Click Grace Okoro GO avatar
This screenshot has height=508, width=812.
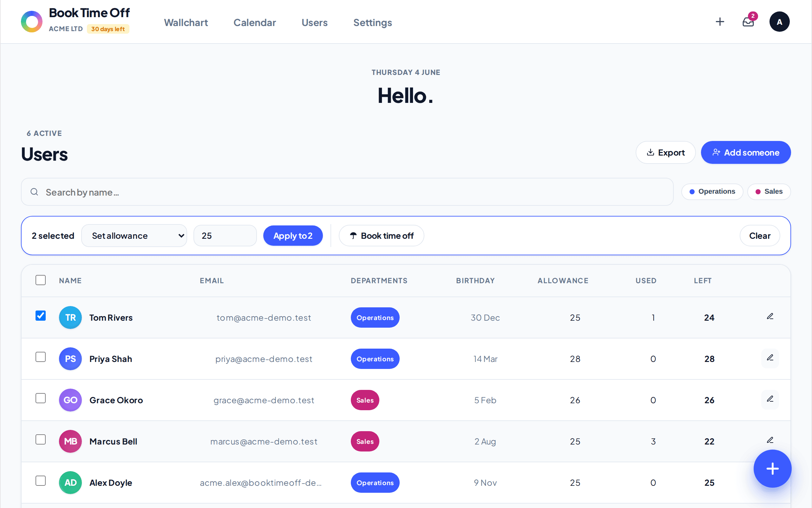70,400
